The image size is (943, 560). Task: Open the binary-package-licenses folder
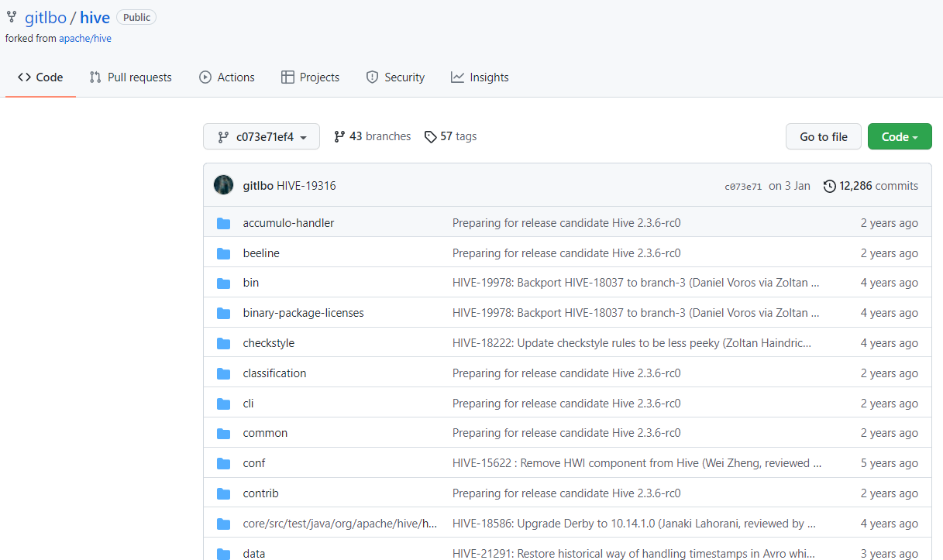coord(303,313)
